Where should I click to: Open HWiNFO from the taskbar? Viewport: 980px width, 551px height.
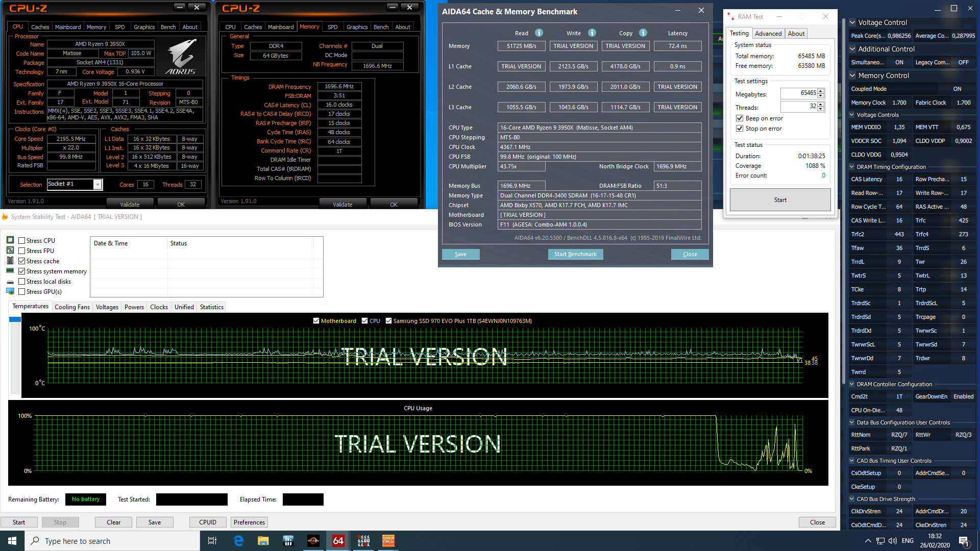click(288, 541)
